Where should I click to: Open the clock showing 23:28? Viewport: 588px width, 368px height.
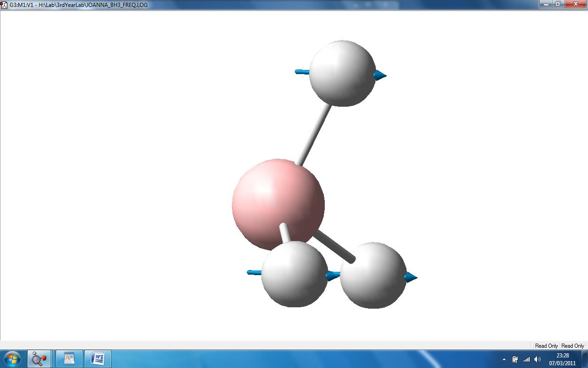(x=562, y=359)
